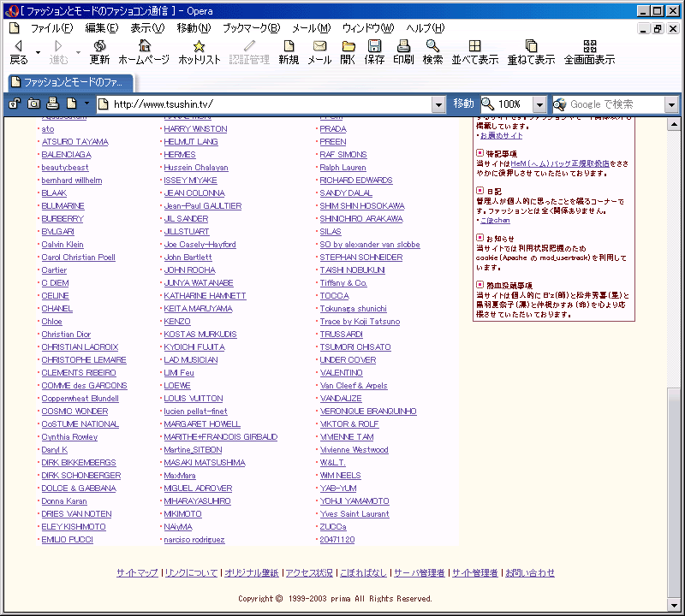Screen dimensions: 685x616
Task: Toggle the padlock icon in the address bar
Action: 15,104
